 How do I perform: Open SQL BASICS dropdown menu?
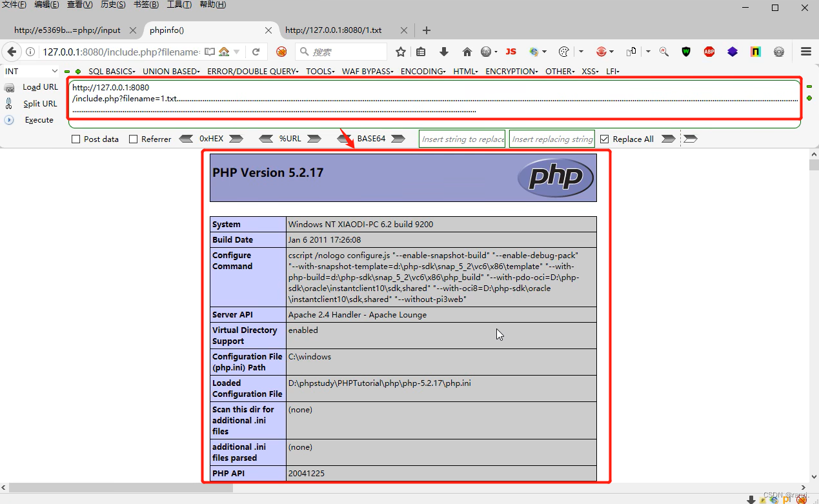(x=112, y=71)
